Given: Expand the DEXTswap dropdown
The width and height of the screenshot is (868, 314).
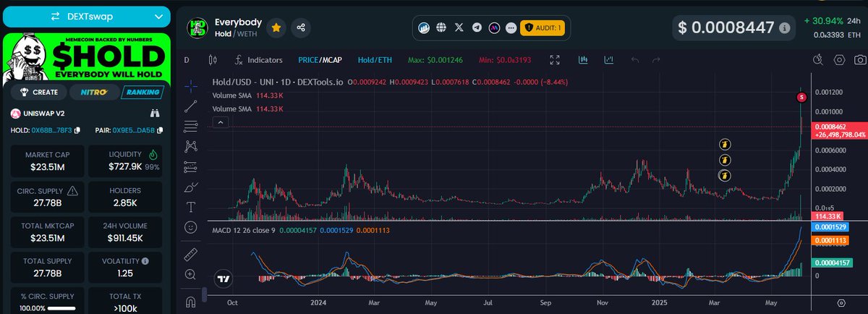Looking at the screenshot, I should point(85,16).
